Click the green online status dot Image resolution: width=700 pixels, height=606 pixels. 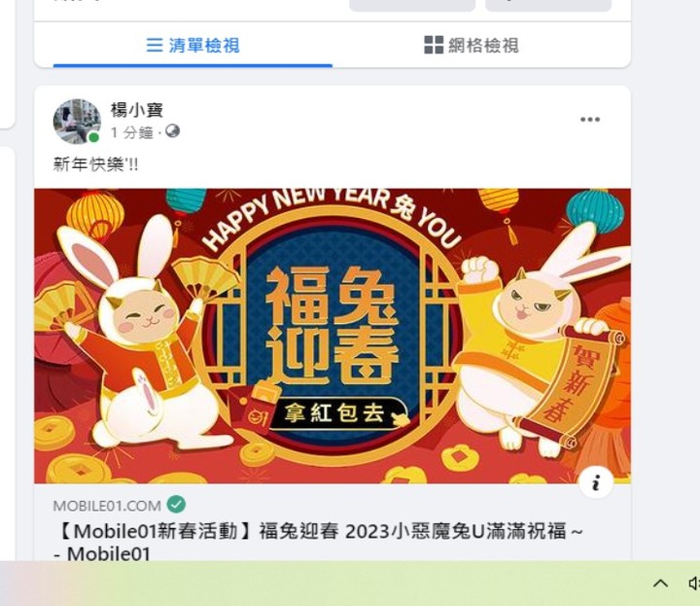93,137
